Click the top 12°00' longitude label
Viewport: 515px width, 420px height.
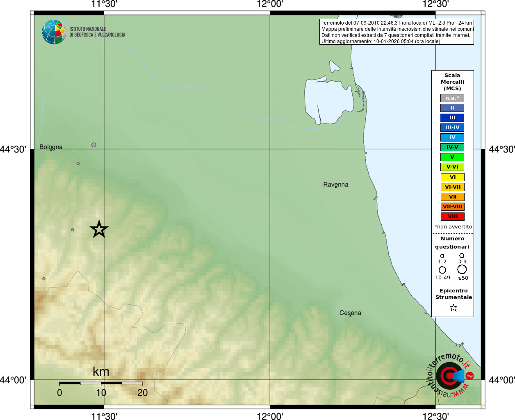(x=270, y=4)
